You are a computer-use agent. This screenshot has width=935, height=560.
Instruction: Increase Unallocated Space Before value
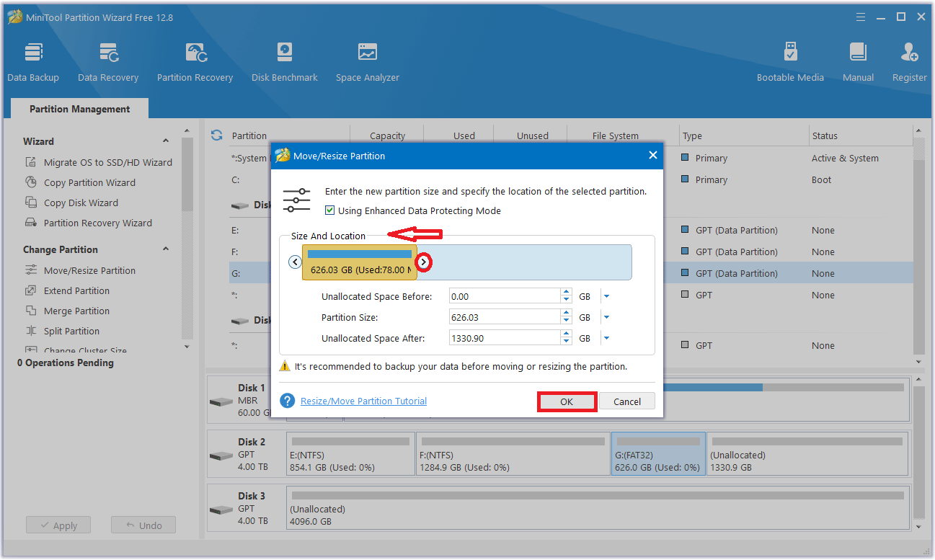click(567, 293)
